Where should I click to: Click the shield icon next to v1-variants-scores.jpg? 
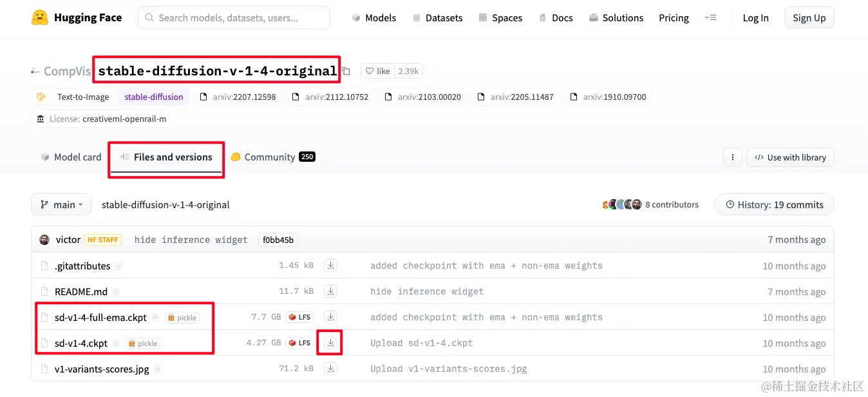coord(157,369)
